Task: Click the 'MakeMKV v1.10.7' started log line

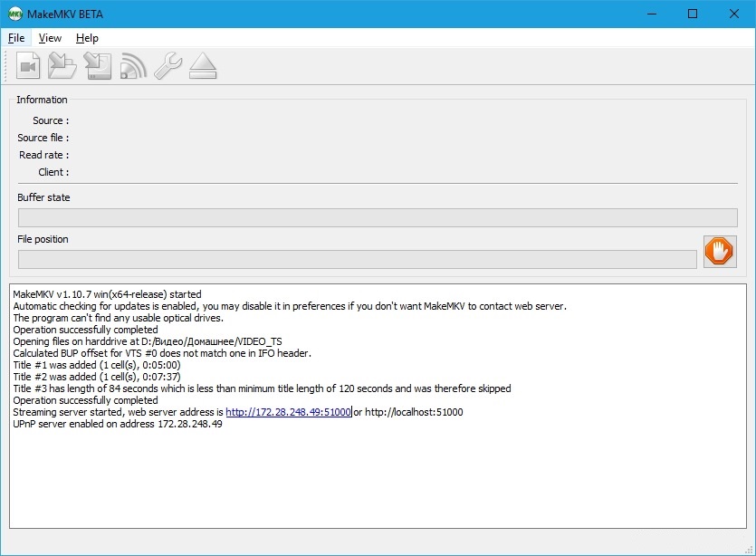Action: click(107, 294)
